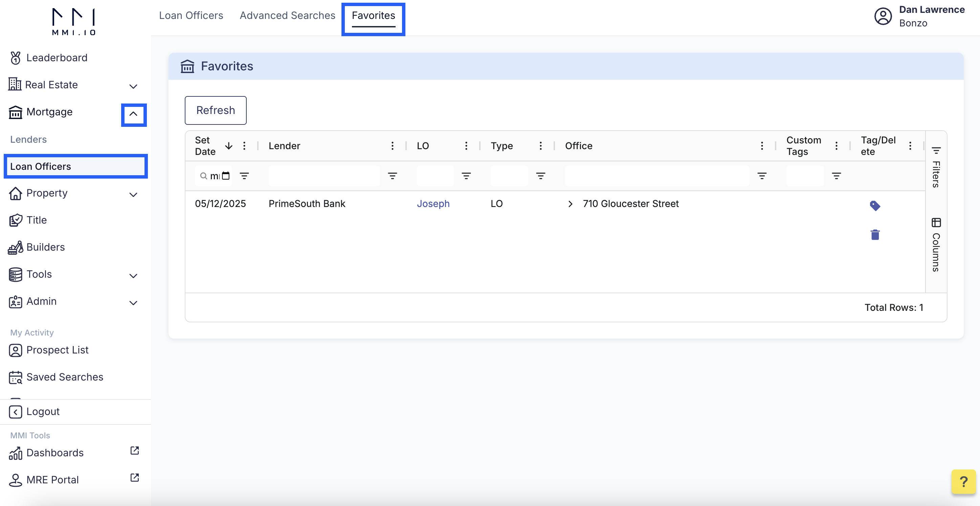Open the Lender column menu
The height and width of the screenshot is (506, 980).
[x=392, y=145]
